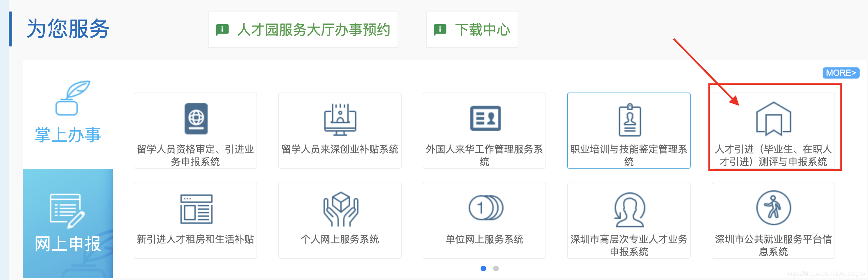868x280 pixels.
Task: Click the coins icon for 单位网上服务系统
Action: point(486,208)
